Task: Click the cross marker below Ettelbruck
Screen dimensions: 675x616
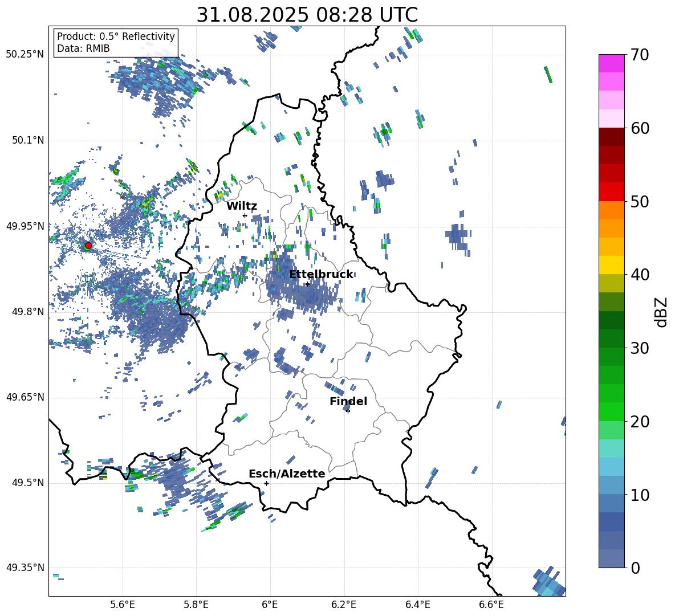Action: 307,284
